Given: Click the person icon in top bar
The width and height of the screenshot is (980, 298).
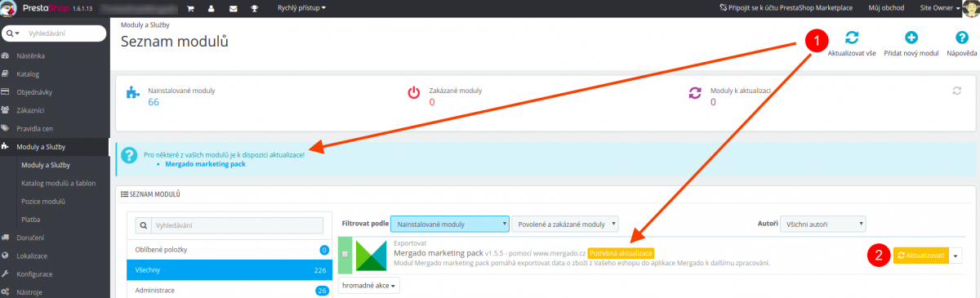Looking at the screenshot, I should [x=212, y=8].
